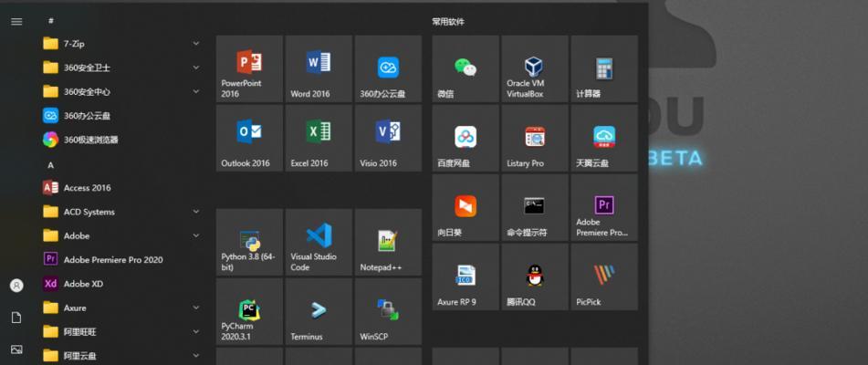The image size is (868, 365).
Task: Click the A section letter header
Action: pyautogui.click(x=50, y=165)
